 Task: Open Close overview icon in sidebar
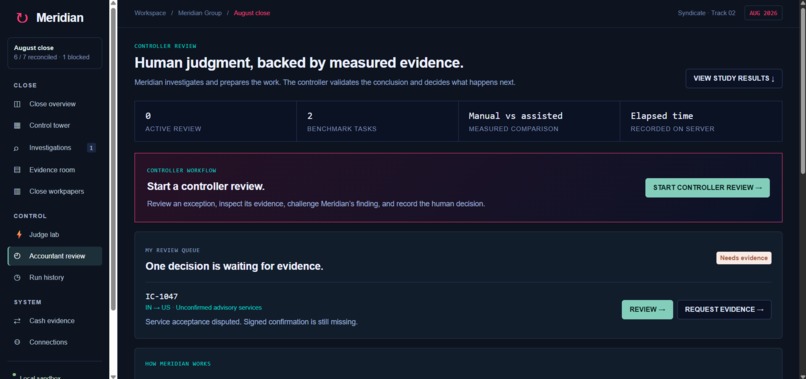[17, 104]
